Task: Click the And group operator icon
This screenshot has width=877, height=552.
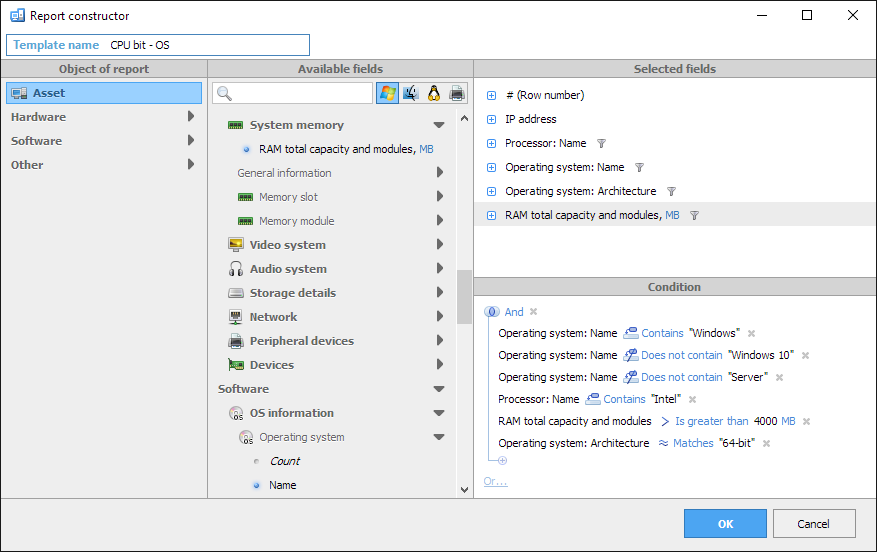Action: 492,312
